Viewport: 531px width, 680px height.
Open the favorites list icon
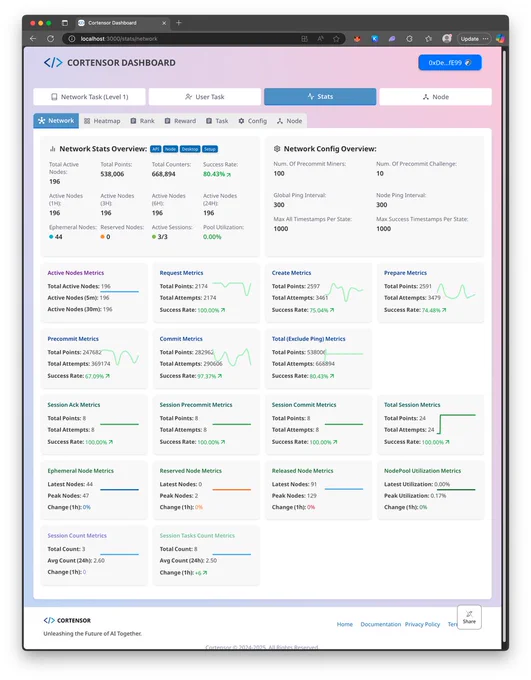pos(429,39)
